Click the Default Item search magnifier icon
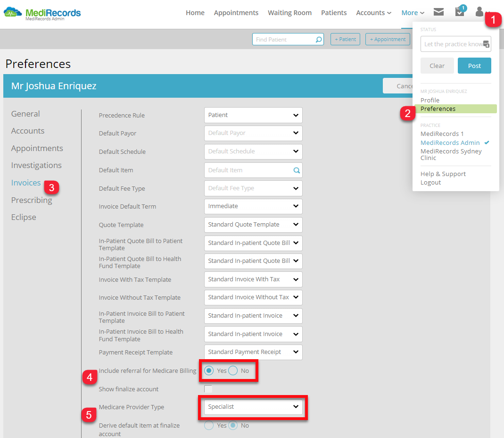Image resolution: width=504 pixels, height=438 pixels. tap(297, 170)
